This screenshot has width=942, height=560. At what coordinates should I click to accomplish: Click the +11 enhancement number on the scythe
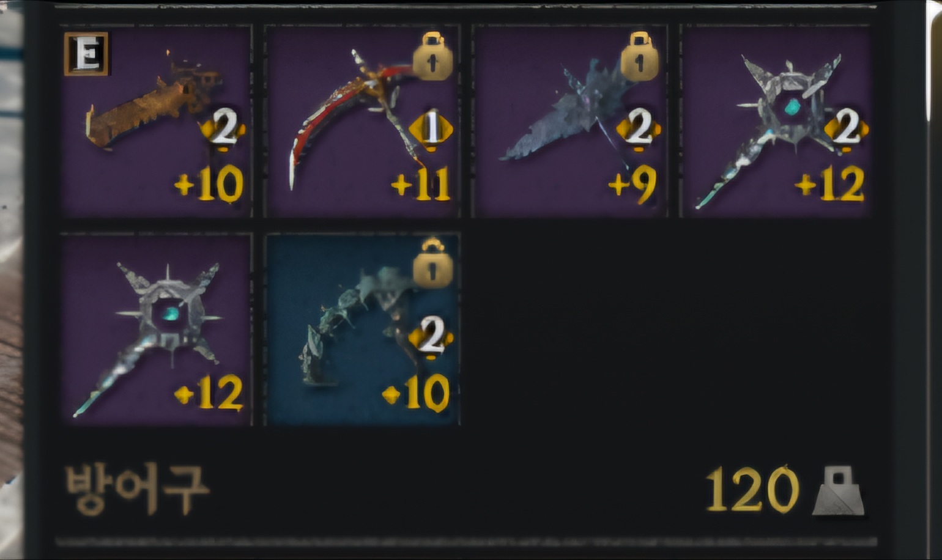pyautogui.click(x=421, y=185)
